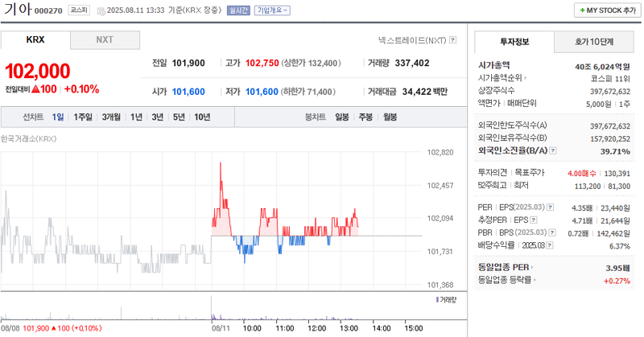The image size is (644, 337).
Task: Click the 52주 최고 value 113,200
Action: point(588,187)
